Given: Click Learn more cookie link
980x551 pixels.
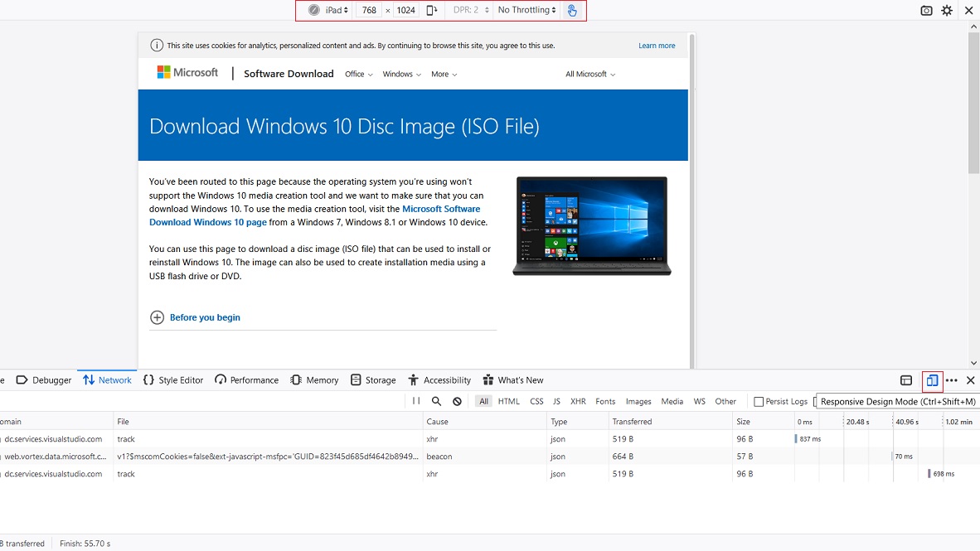Looking at the screenshot, I should pyautogui.click(x=657, y=46).
